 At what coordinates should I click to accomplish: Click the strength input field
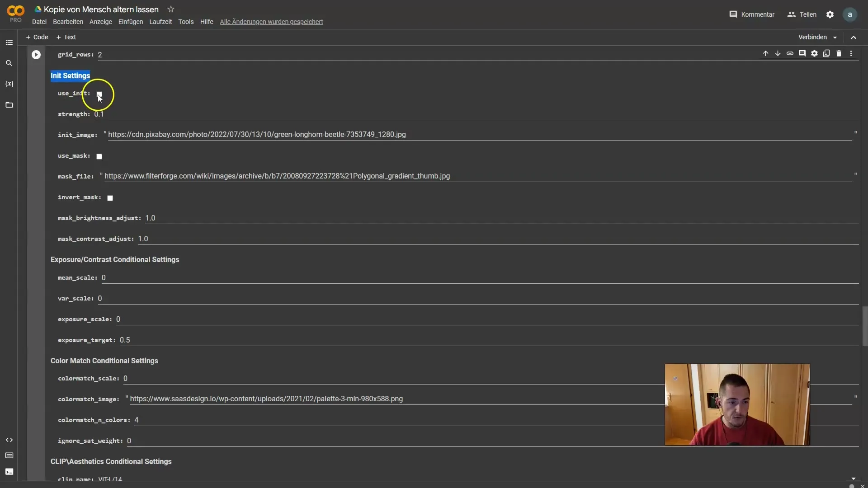pos(476,114)
